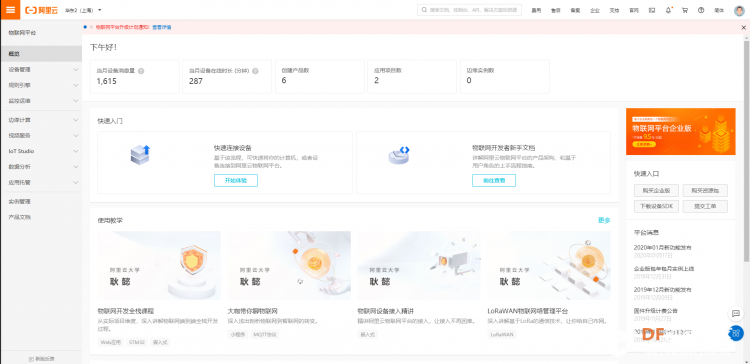Open the chat message floating icon
Image resolution: width=750 pixels, height=364 pixels.
736,314
